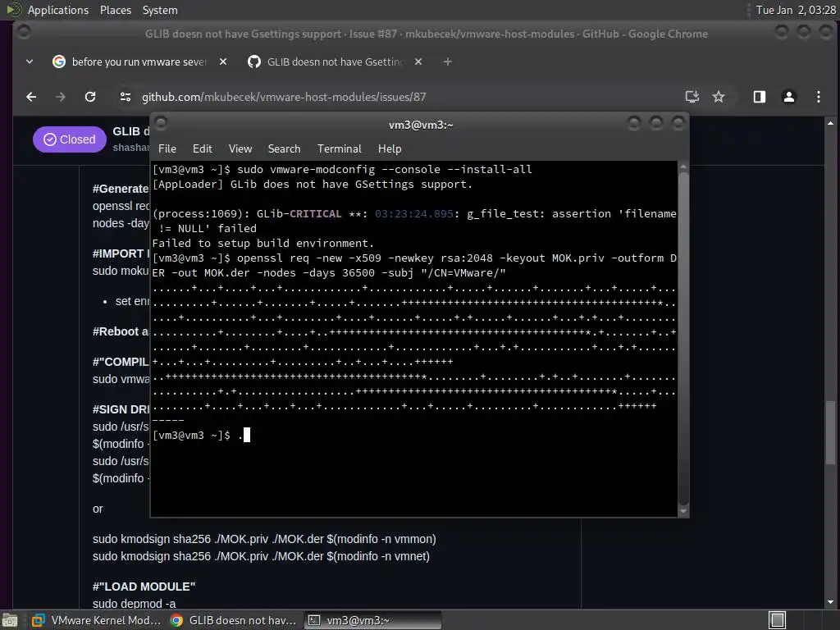Click the date and time clock

[x=796, y=10]
